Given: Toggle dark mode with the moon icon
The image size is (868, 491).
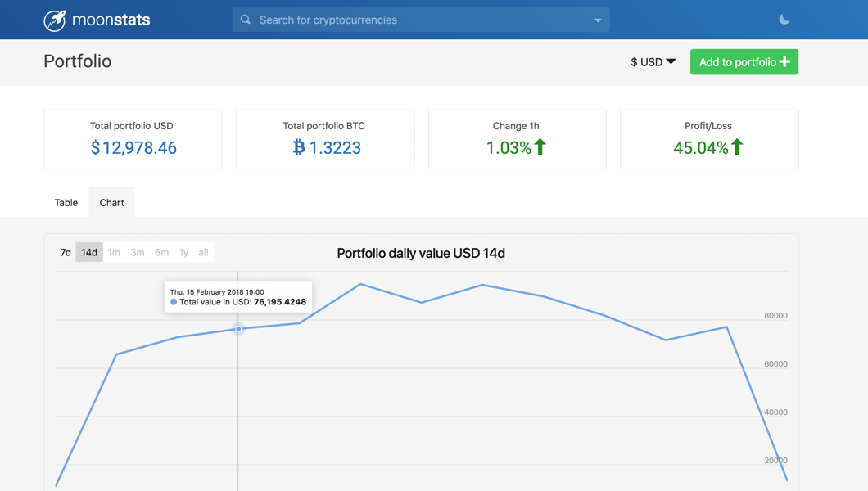Looking at the screenshot, I should pyautogui.click(x=784, y=18).
